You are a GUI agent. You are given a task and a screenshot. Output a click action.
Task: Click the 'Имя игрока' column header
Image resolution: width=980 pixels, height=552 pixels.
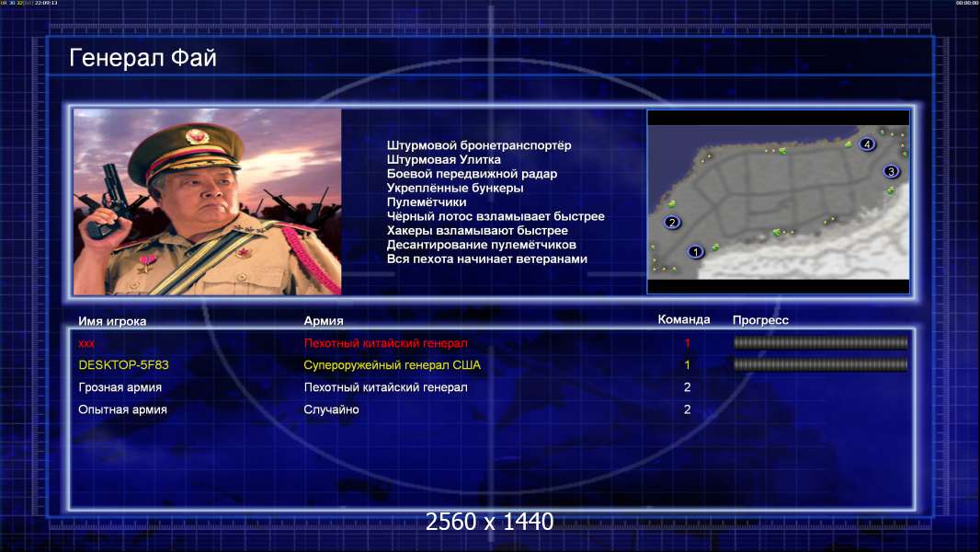point(112,321)
